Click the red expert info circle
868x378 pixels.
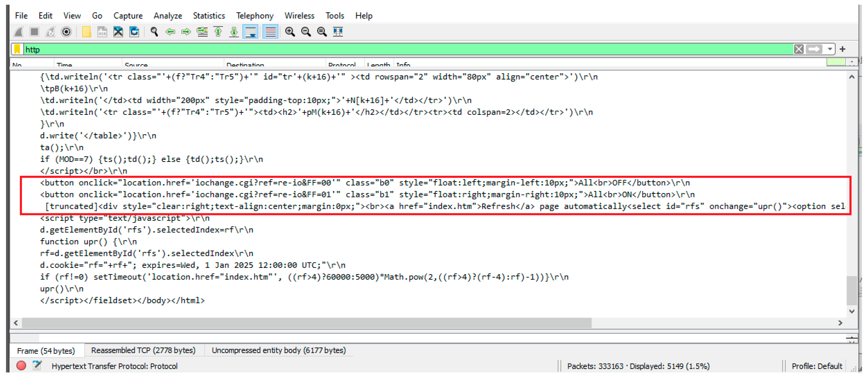pos(21,366)
